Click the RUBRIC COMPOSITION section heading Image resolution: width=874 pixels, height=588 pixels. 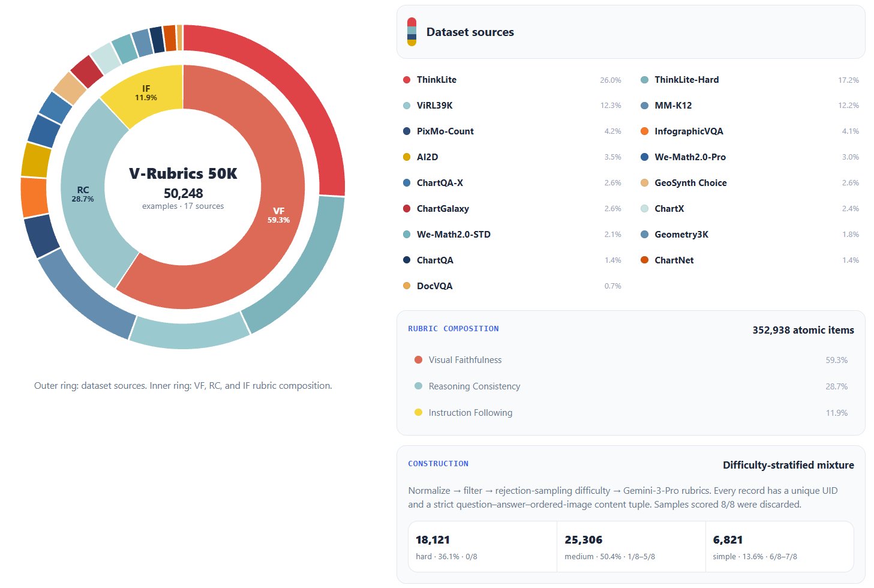453,329
